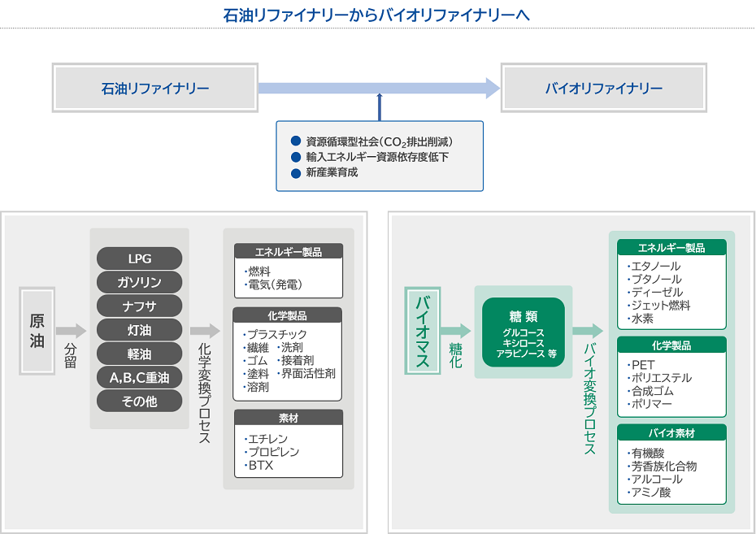Click the アルコール item
Viewport: 756px width, 534px height.
654,479
